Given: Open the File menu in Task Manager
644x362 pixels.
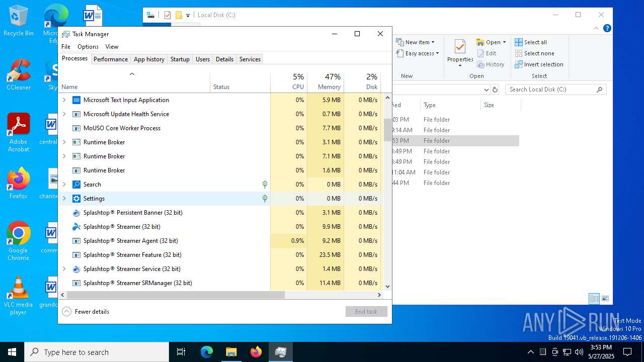Looking at the screenshot, I should pos(66,47).
